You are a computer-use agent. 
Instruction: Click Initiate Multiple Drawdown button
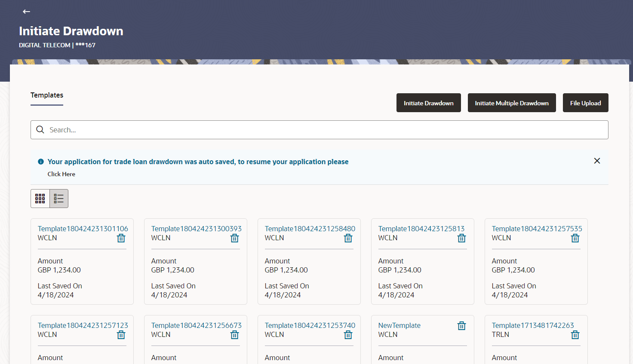tap(512, 103)
